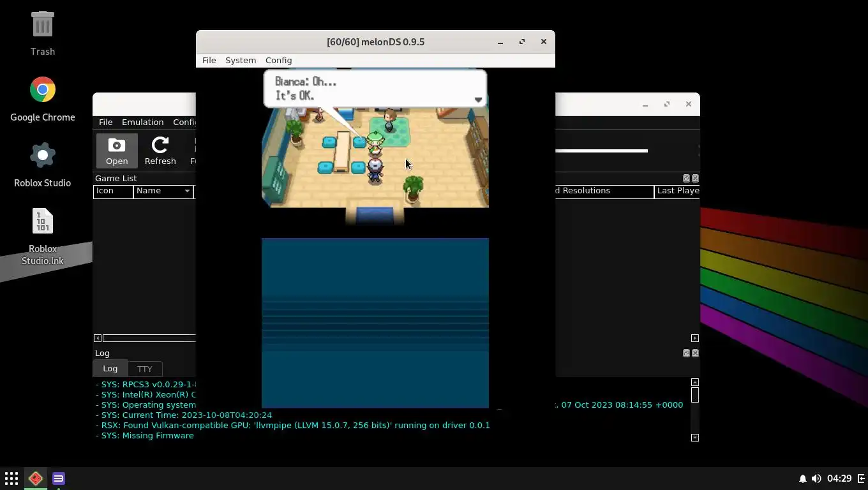Open the applications grid in the taskbar
Image resolution: width=868 pixels, height=490 pixels.
[x=11, y=478]
